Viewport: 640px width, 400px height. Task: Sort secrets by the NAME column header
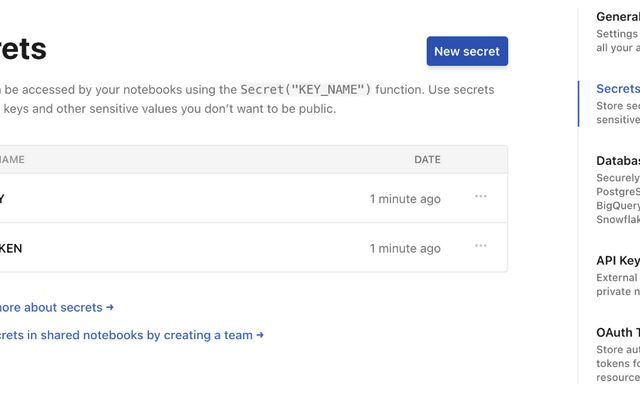click(x=12, y=160)
